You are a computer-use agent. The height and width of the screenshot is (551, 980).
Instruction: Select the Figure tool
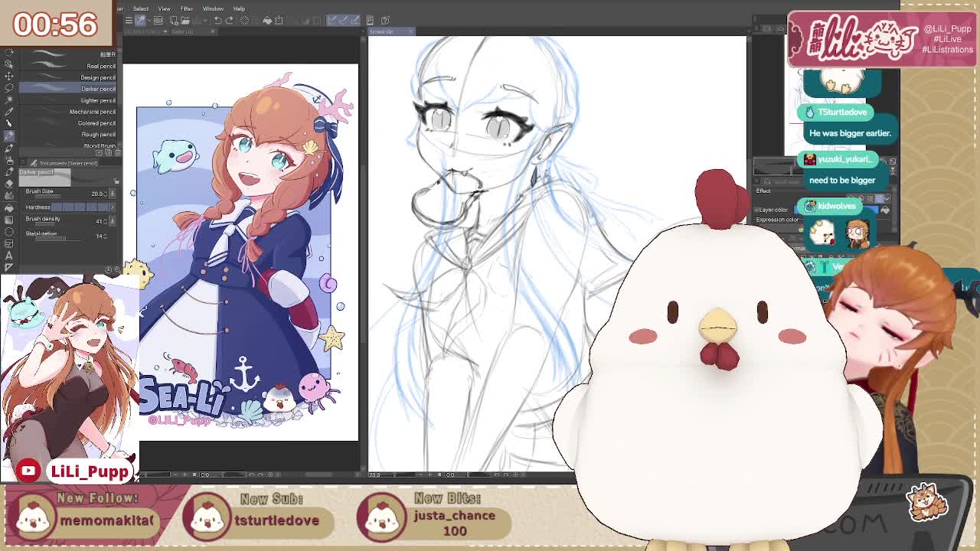pyautogui.click(x=9, y=232)
